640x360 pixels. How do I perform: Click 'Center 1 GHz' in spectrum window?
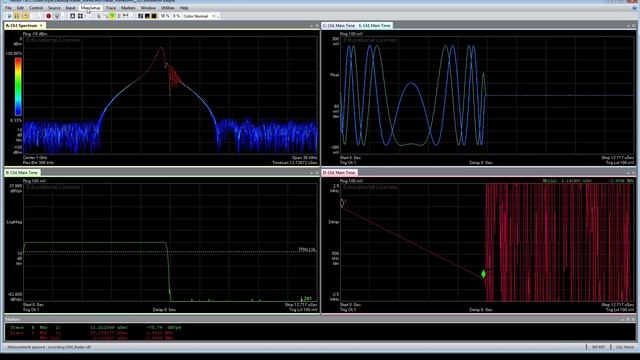click(x=35, y=158)
